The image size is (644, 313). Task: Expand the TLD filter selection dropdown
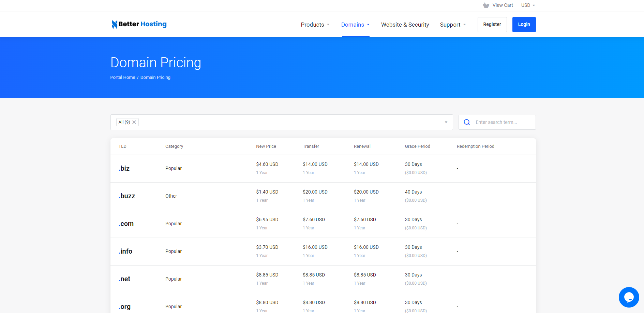click(446, 122)
